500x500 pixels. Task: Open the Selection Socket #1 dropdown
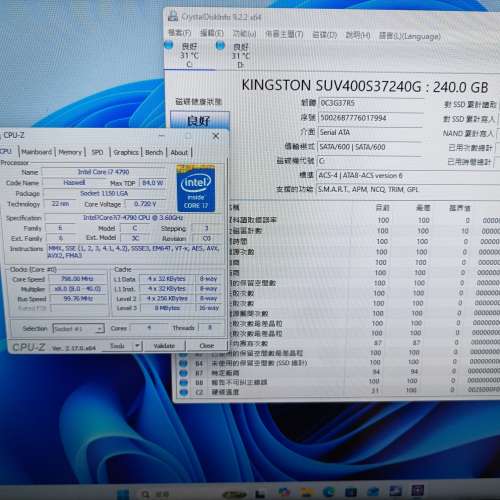[x=78, y=329]
